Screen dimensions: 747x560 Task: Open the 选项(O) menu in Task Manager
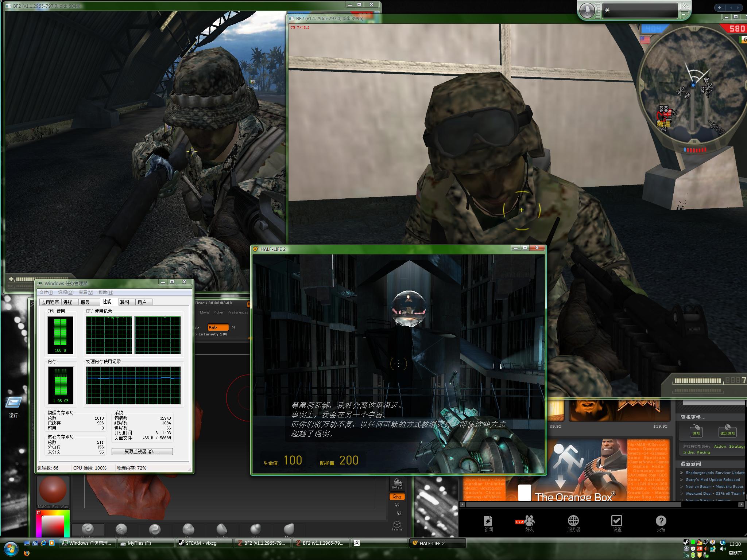(x=66, y=292)
